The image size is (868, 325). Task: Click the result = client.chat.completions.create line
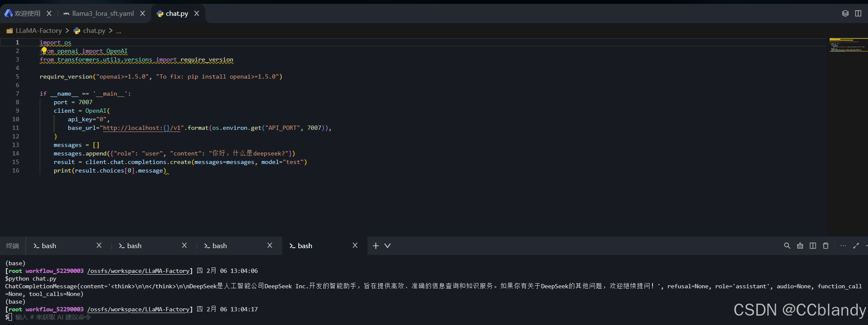click(x=180, y=162)
